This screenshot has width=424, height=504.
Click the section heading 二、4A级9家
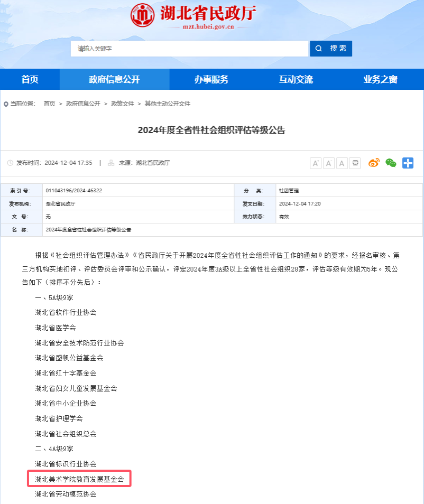click(x=54, y=449)
